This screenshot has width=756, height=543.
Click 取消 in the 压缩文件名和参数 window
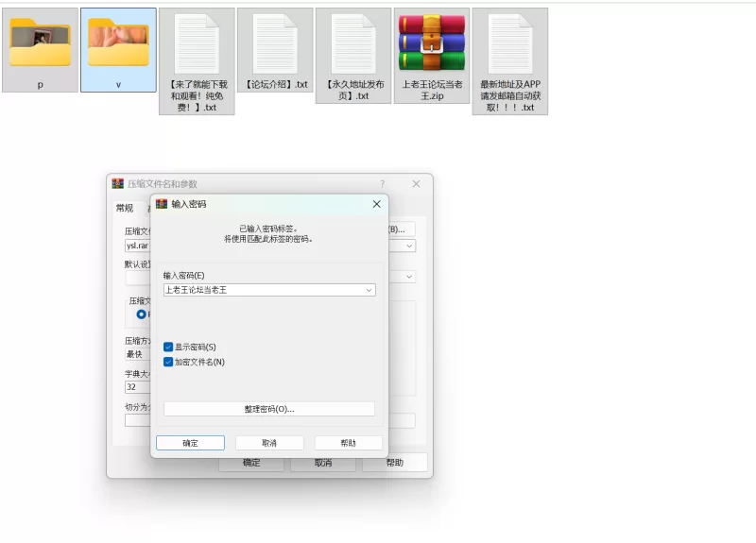point(323,464)
